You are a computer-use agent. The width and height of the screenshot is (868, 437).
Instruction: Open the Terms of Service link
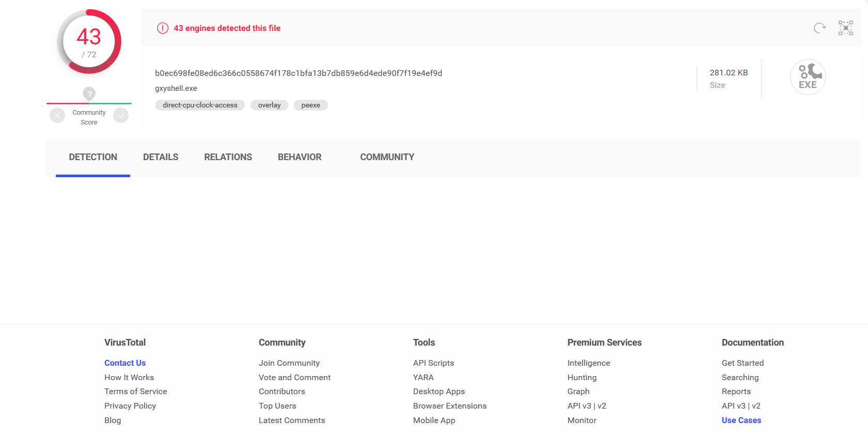pyautogui.click(x=135, y=392)
